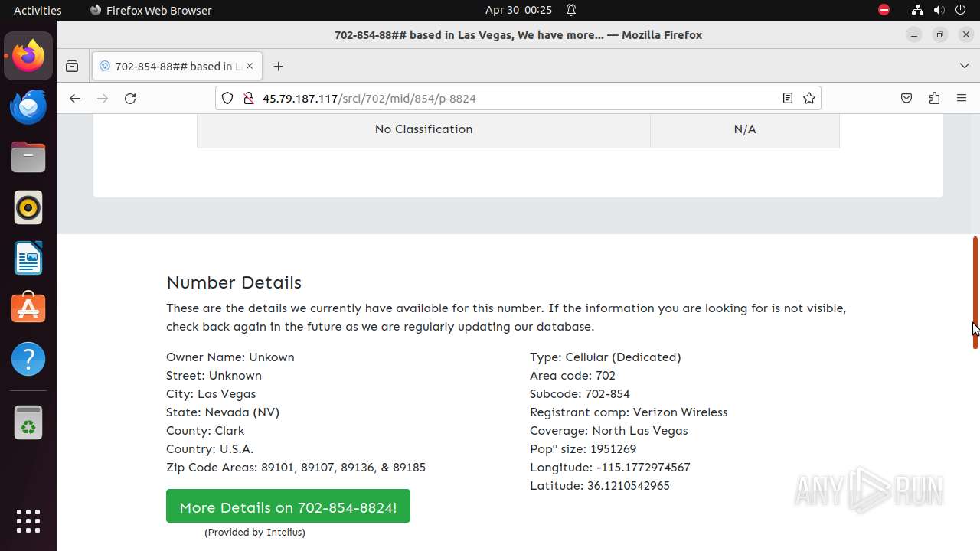Click More Details on 702-854-8824 button
This screenshot has height=551, width=980.
[x=288, y=507]
